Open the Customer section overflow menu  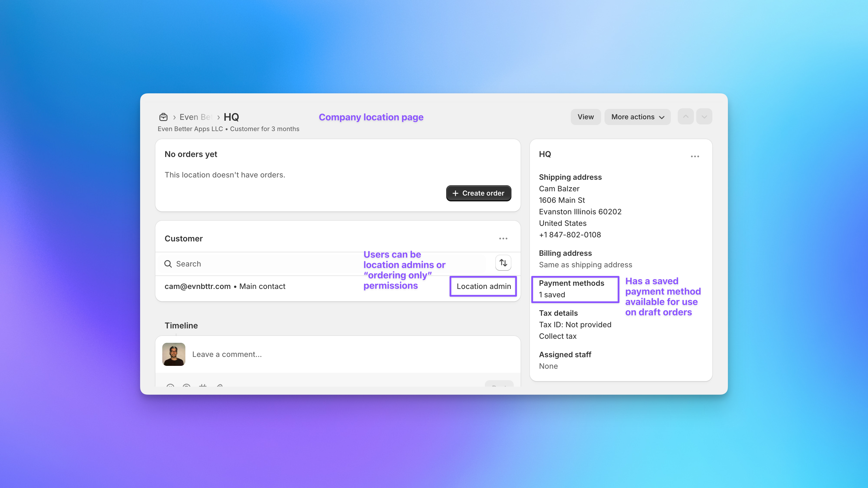(503, 239)
